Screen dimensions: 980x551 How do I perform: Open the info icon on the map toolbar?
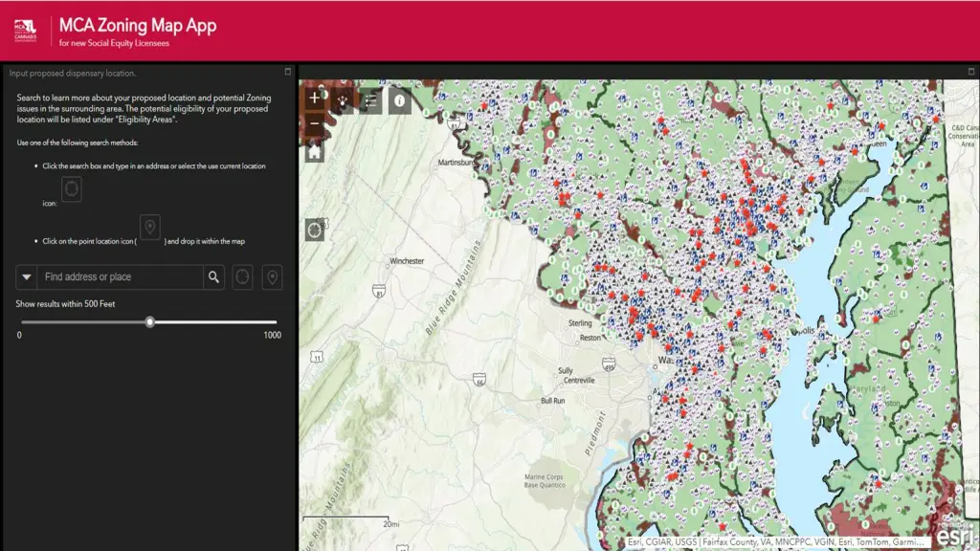[399, 100]
